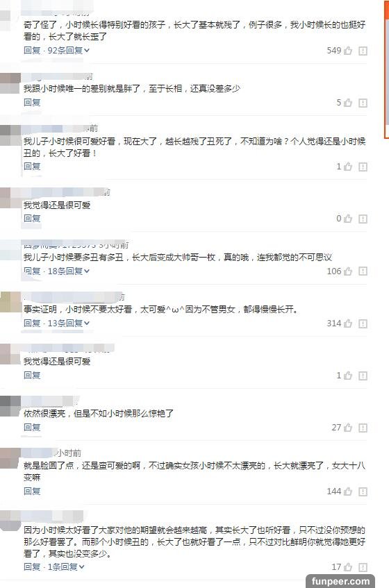Upvote the comment showing 144 likes
Viewport: 389px width, 588px height.
point(348,492)
